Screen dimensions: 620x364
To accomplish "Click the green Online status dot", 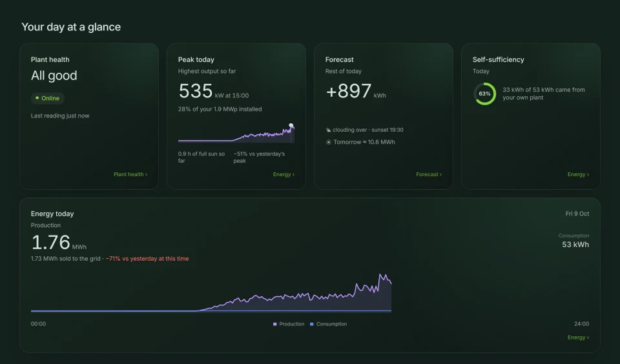I will [x=37, y=97].
